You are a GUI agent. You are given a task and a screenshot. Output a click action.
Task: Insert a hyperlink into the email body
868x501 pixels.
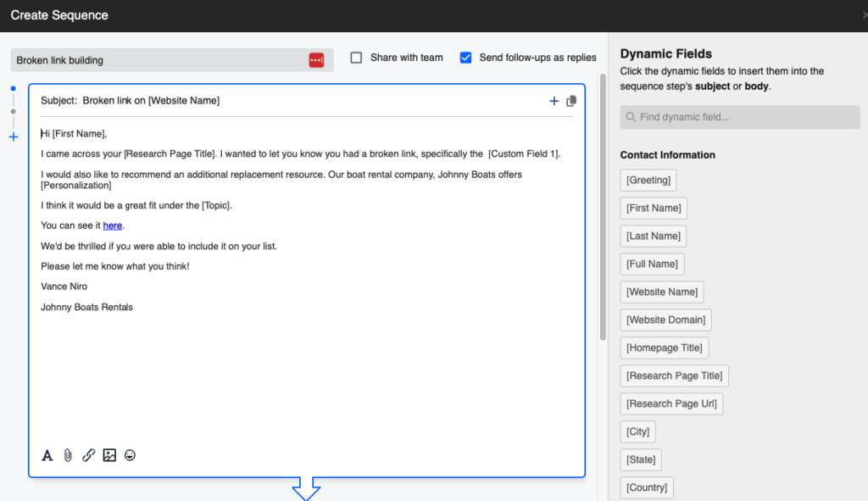coord(88,455)
